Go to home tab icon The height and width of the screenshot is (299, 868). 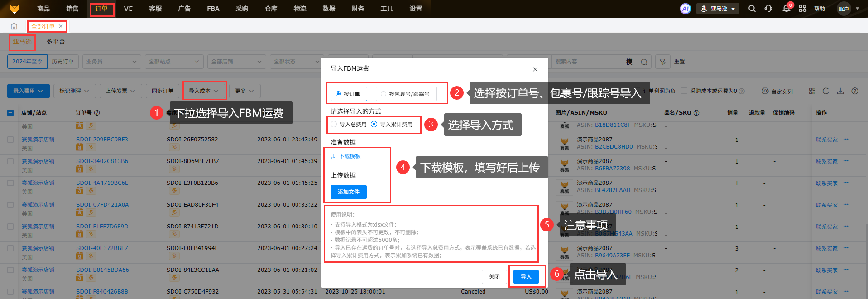(x=14, y=26)
